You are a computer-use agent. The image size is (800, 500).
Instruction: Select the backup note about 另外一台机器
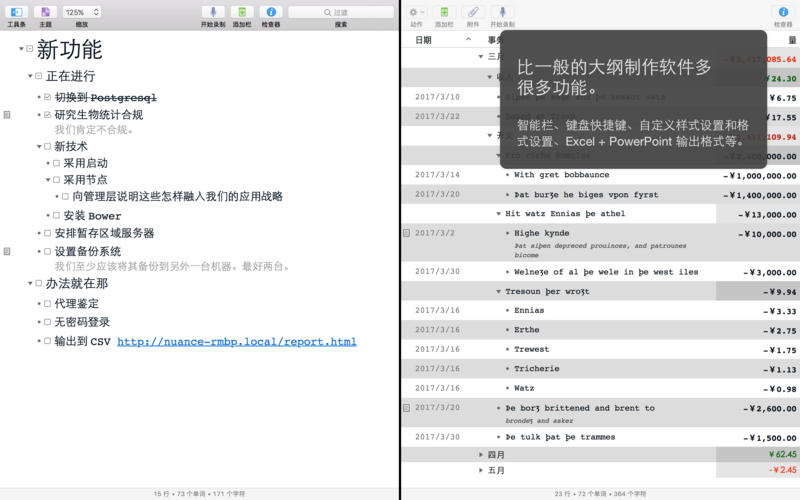(x=172, y=266)
